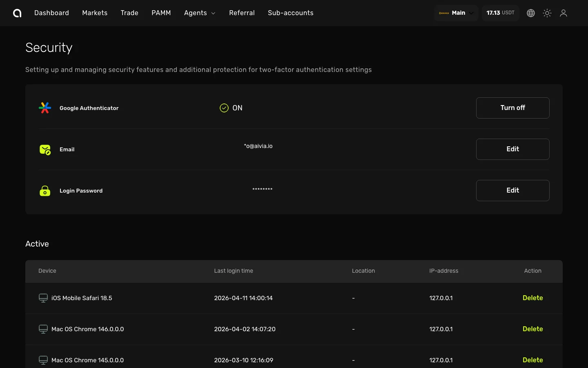This screenshot has height=368, width=588.
Task: Click the iOS Mobile Safari device icon
Action: tap(43, 298)
